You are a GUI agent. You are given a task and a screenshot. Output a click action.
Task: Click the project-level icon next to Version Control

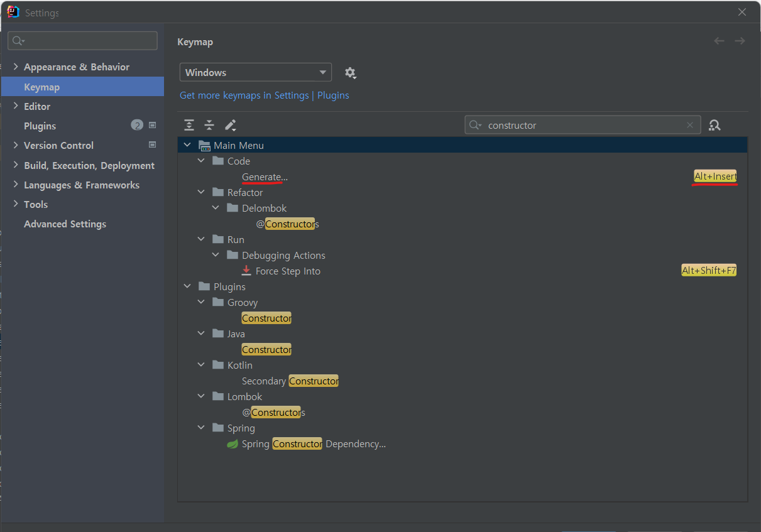coord(152,144)
